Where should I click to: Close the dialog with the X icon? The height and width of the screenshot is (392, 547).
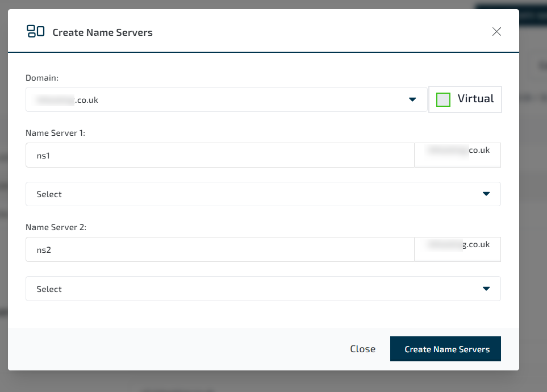pos(496,32)
